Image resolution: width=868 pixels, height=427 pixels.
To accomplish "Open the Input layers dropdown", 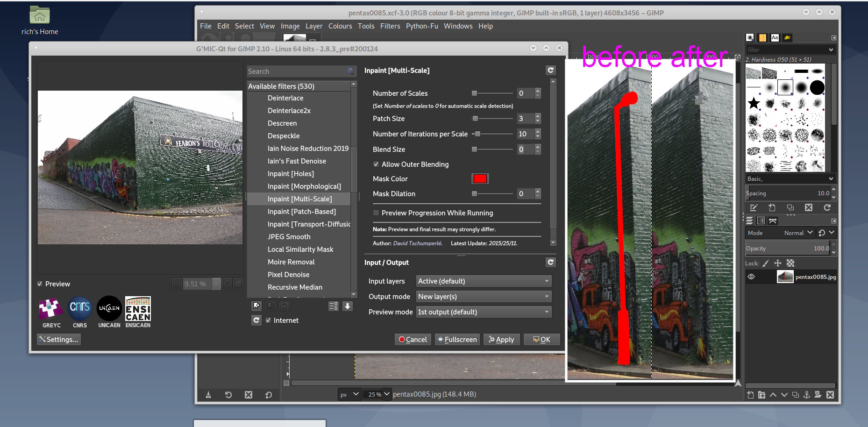I will 484,281.
